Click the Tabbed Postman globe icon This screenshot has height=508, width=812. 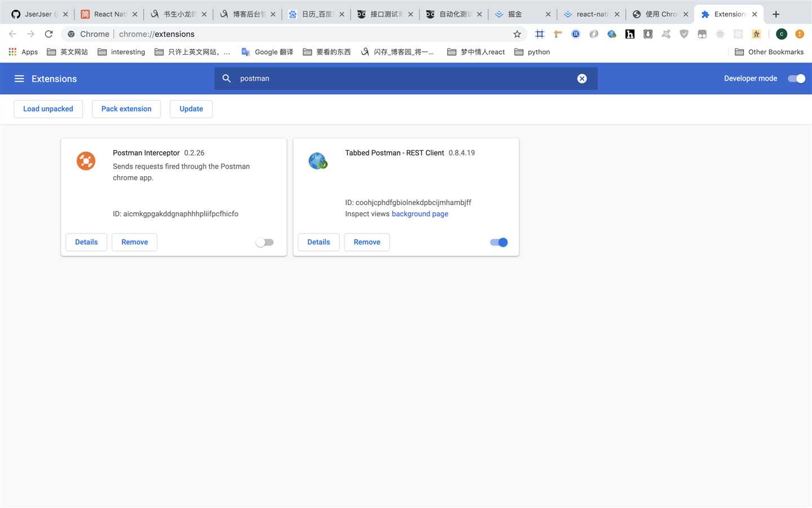(x=318, y=161)
